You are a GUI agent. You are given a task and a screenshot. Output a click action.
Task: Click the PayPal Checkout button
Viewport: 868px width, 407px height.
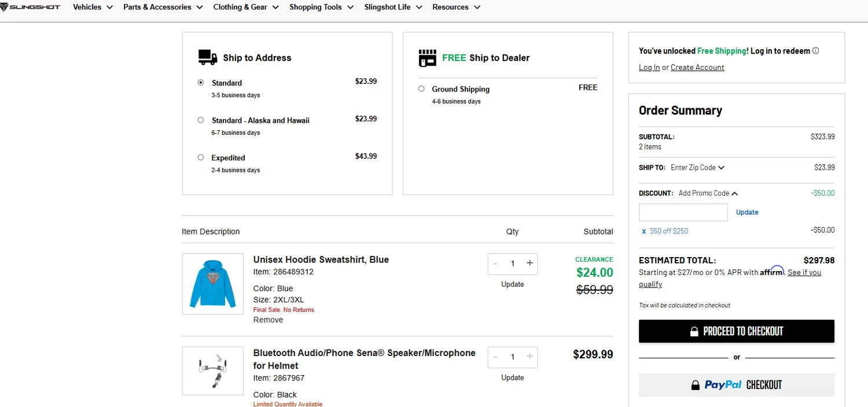tap(737, 385)
